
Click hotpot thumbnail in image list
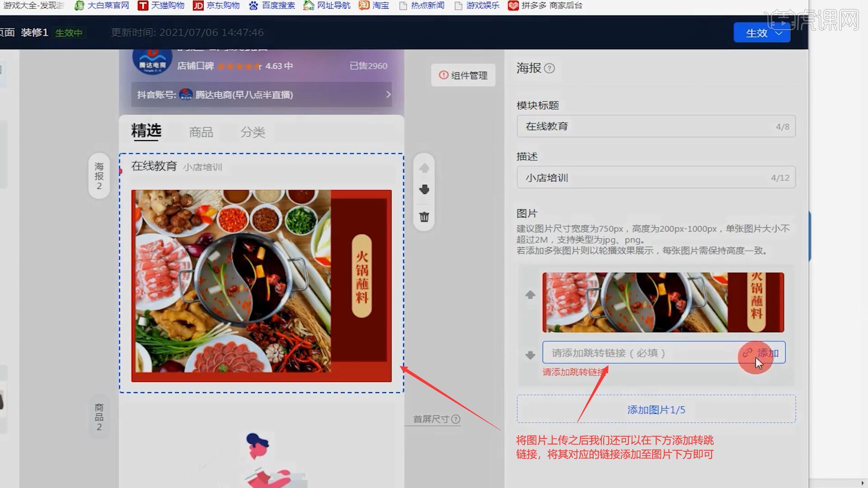pos(663,302)
